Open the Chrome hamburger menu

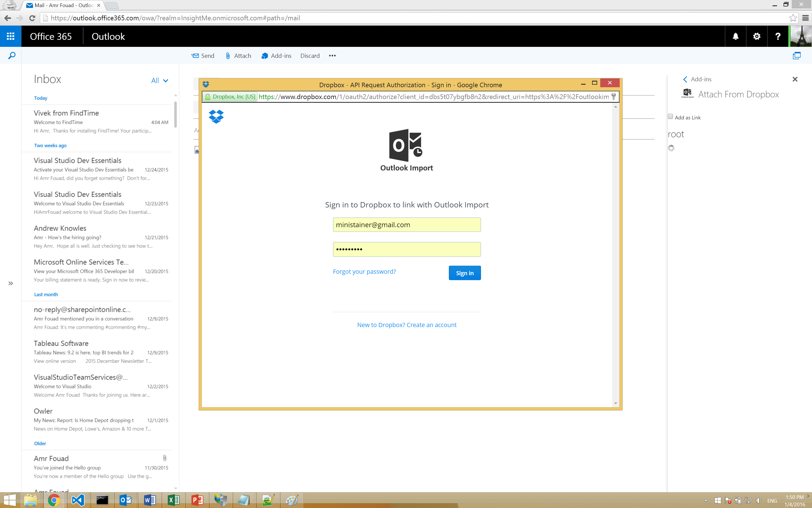pyautogui.click(x=805, y=18)
